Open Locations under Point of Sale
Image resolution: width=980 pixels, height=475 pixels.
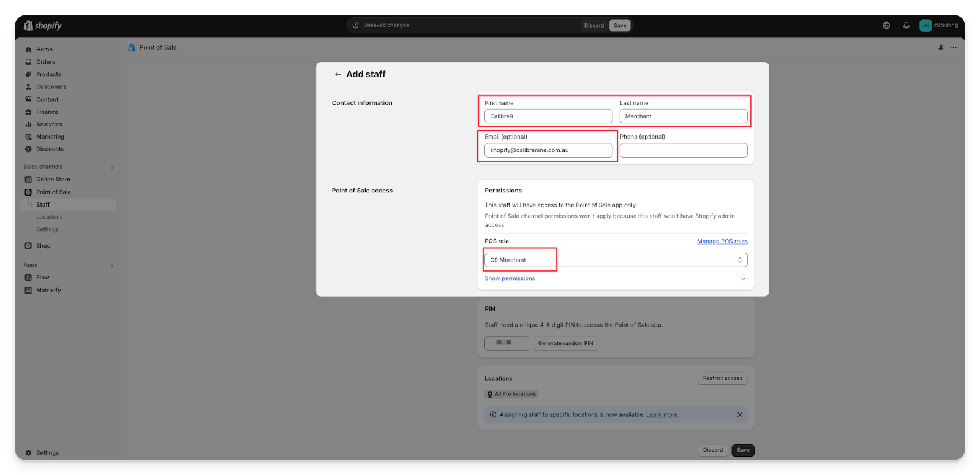pyautogui.click(x=49, y=217)
